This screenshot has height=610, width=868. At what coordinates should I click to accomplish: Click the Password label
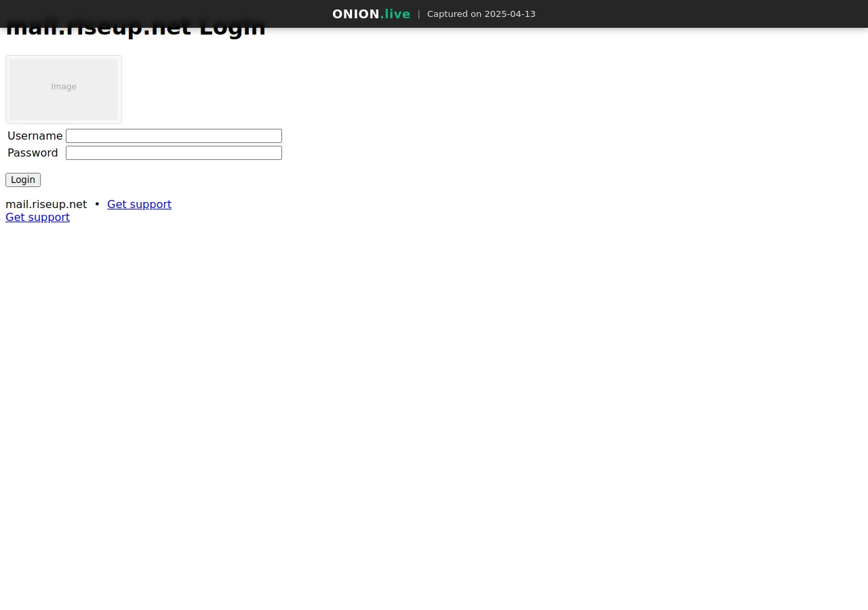coord(33,152)
